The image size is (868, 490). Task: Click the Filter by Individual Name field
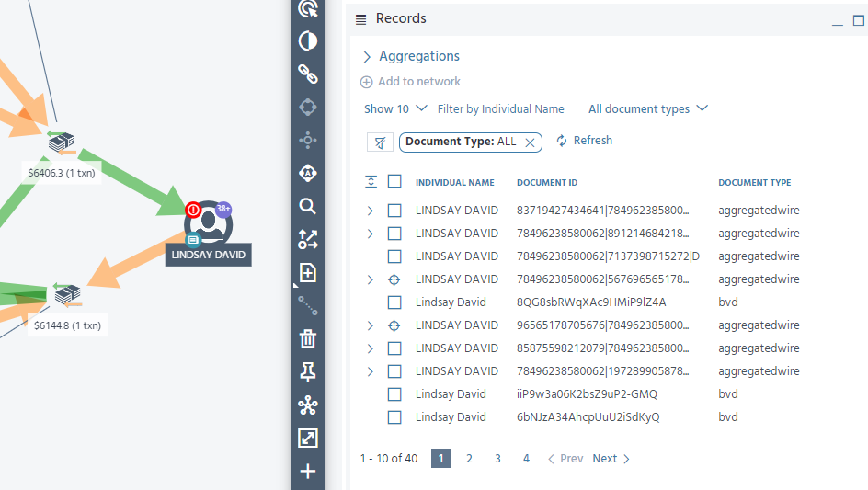(x=507, y=109)
